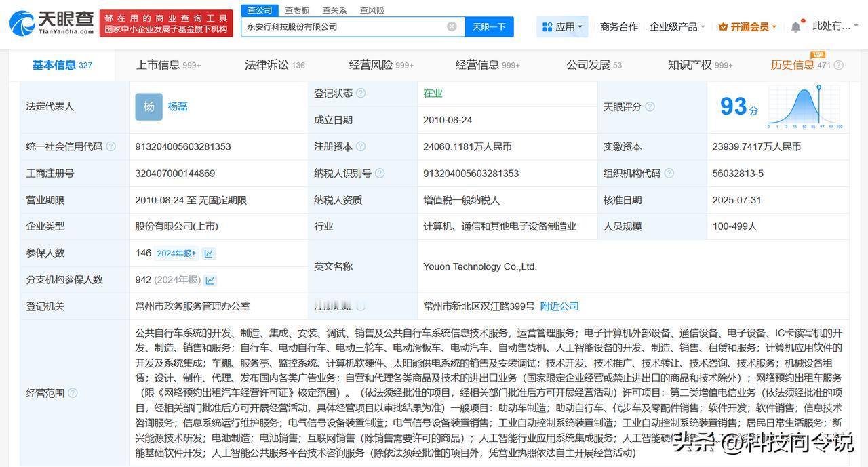The width and height of the screenshot is (868, 467).
Task: Open the VIP 历史信息 tab
Action: point(800,65)
